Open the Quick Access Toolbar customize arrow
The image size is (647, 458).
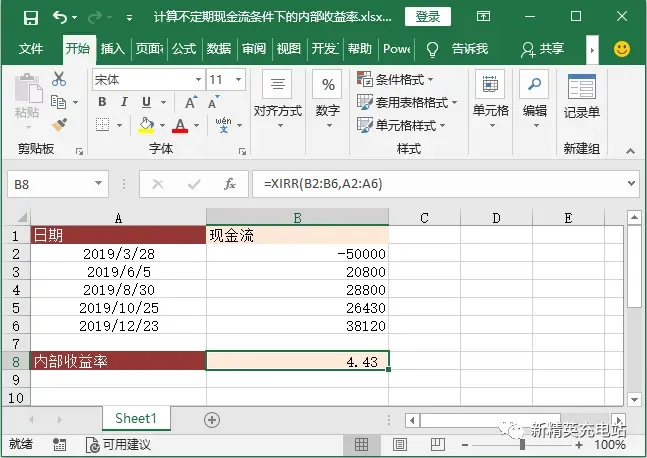(x=129, y=18)
